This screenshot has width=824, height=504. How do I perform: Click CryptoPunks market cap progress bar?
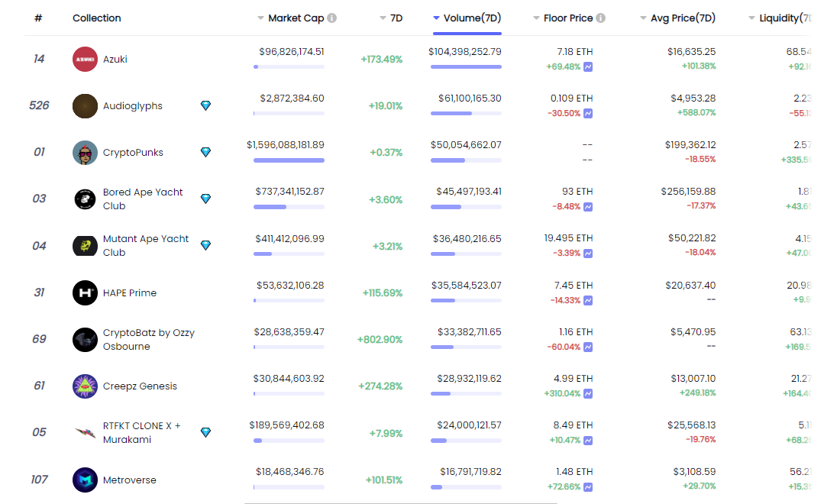pos(289,160)
